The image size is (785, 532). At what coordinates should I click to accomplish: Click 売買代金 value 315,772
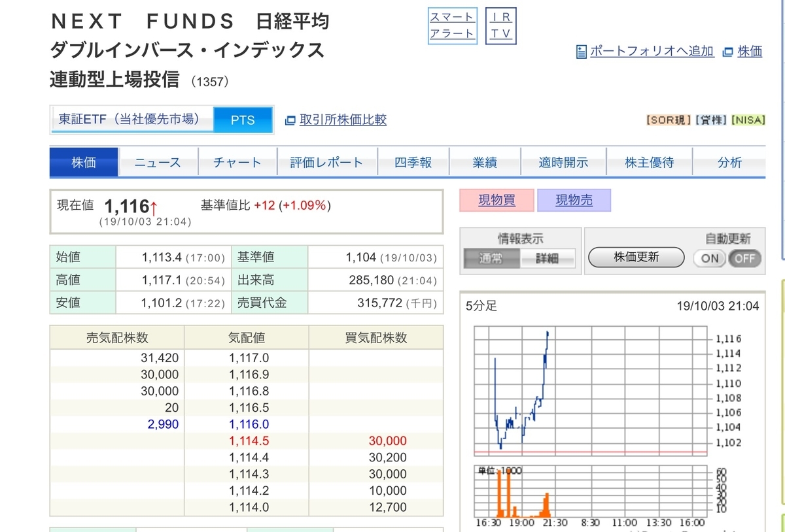(x=379, y=303)
